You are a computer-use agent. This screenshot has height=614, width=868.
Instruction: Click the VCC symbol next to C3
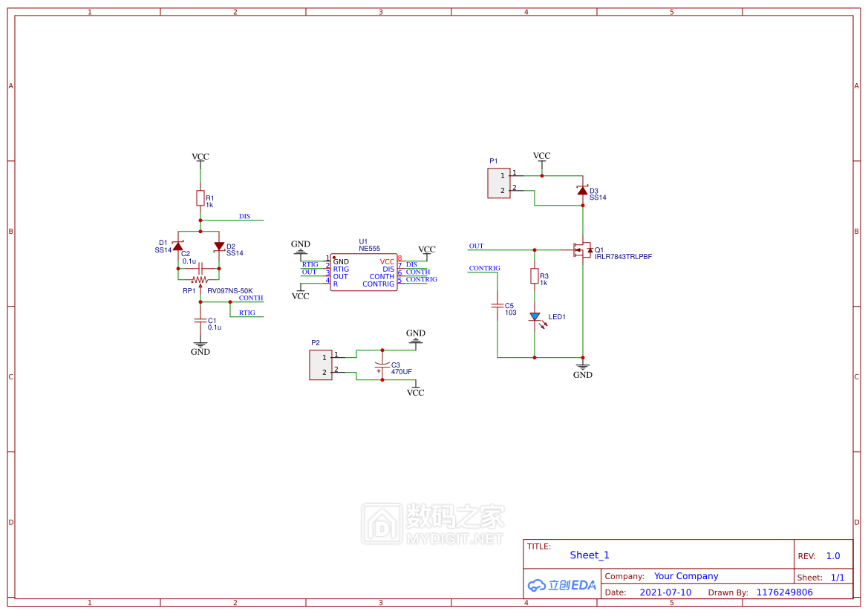tap(416, 389)
